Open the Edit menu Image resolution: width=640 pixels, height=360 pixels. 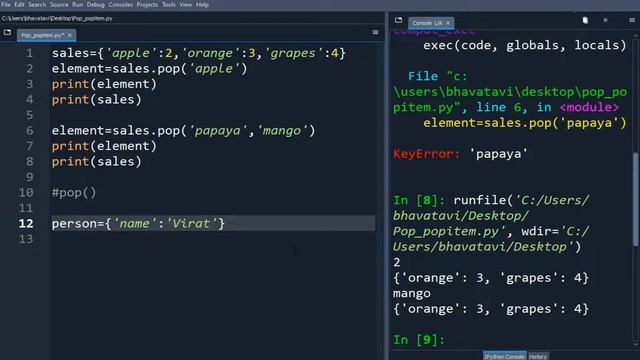19,4
